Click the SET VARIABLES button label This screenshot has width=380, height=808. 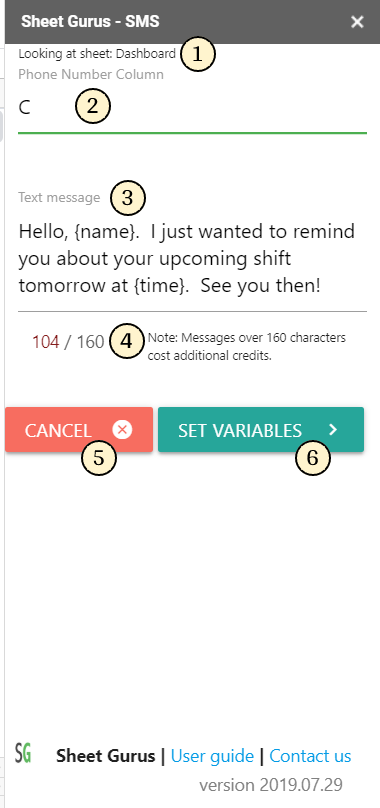[240, 431]
